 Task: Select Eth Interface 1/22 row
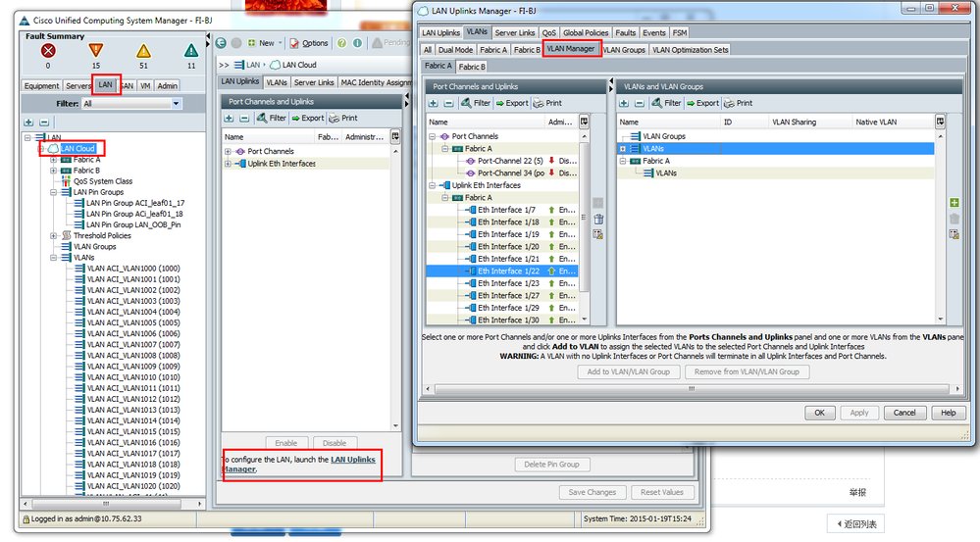[x=502, y=271]
